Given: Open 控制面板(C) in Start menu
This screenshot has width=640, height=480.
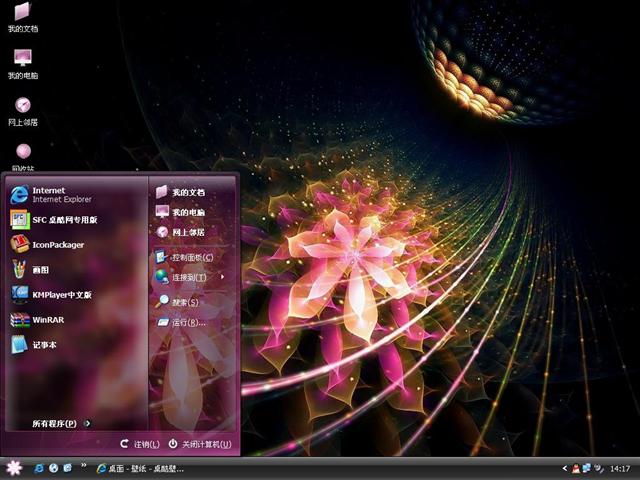Looking at the screenshot, I should [x=187, y=257].
